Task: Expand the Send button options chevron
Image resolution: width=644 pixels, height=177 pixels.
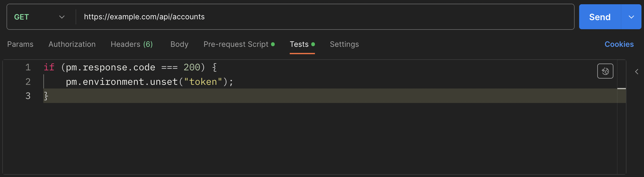Action: tap(631, 17)
